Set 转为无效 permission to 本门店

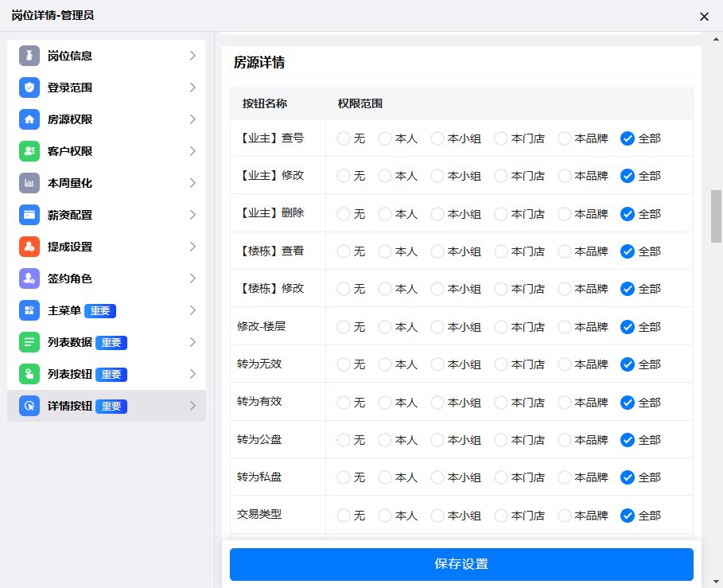501,364
